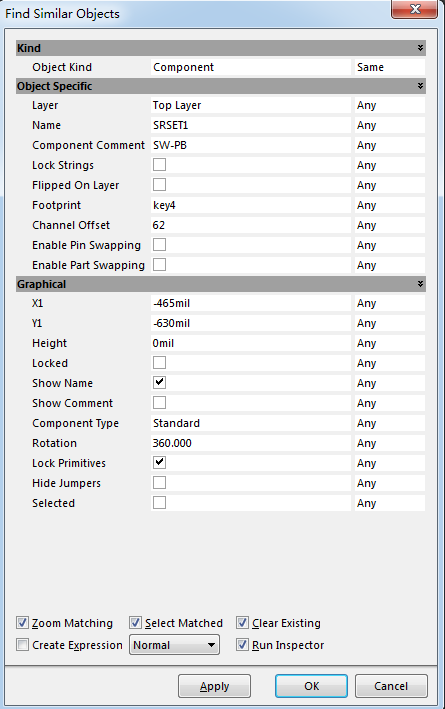
Task: Set Channel Offset match criterion Any
Action: pyautogui.click(x=389, y=225)
